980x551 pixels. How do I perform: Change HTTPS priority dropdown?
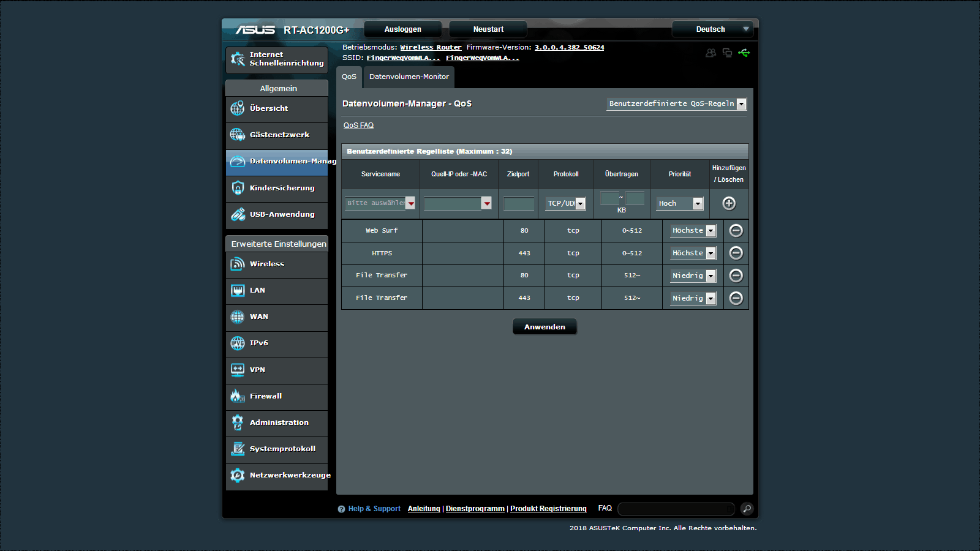[693, 253]
